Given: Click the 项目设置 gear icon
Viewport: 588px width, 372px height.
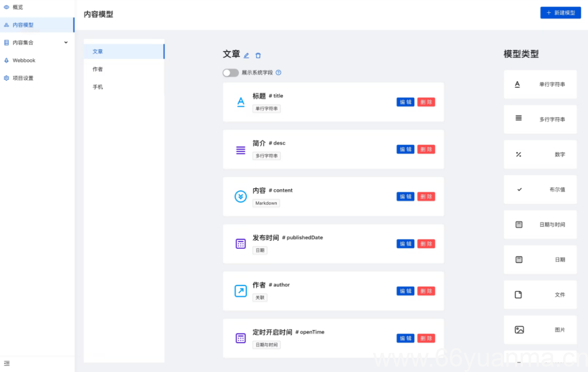Looking at the screenshot, I should coord(6,78).
